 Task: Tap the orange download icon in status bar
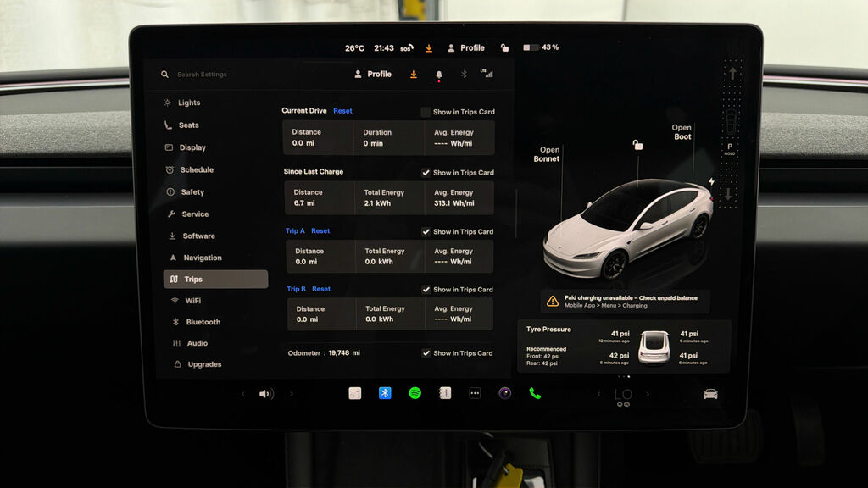pyautogui.click(x=429, y=48)
